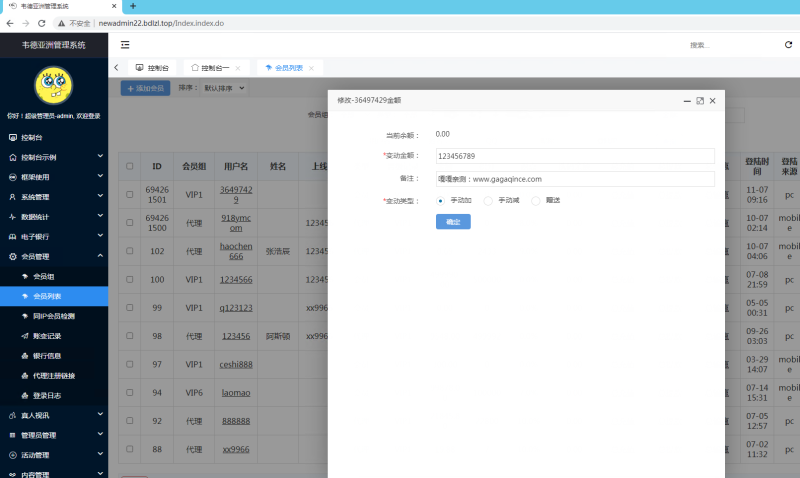This screenshot has height=478, width=800.
Task: Expand 电子银行 menu chevron
Action: (x=100, y=236)
